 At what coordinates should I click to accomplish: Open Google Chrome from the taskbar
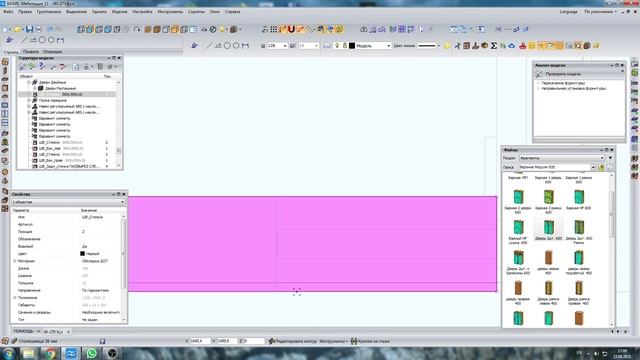pos(50,353)
